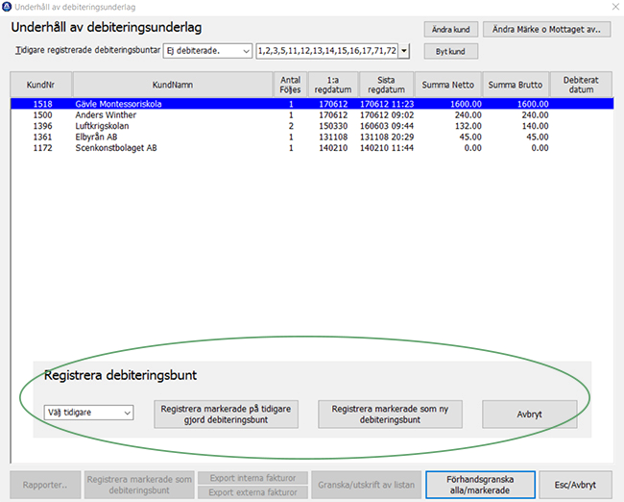Click Sista regdatum column header
Viewport: 624px width, 502px height.
(x=386, y=85)
